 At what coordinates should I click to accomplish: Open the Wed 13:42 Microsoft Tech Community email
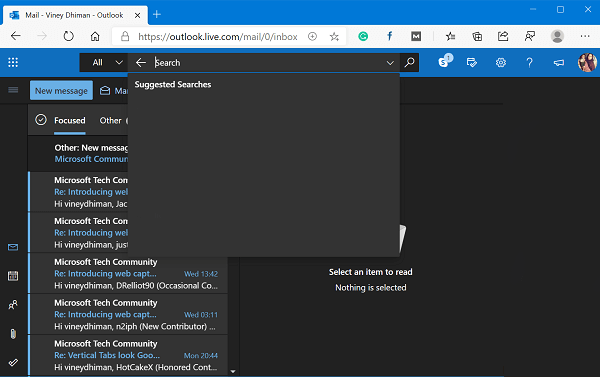pos(128,273)
